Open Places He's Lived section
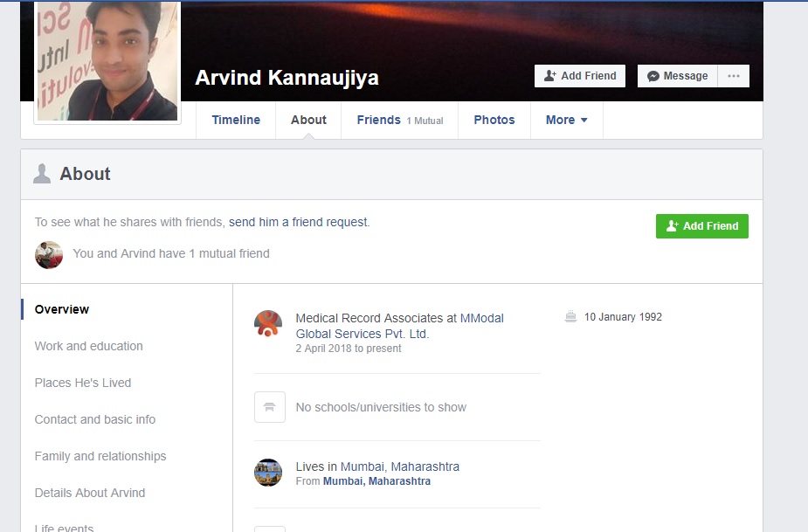Viewport: 808px width, 532px height. pos(83,383)
